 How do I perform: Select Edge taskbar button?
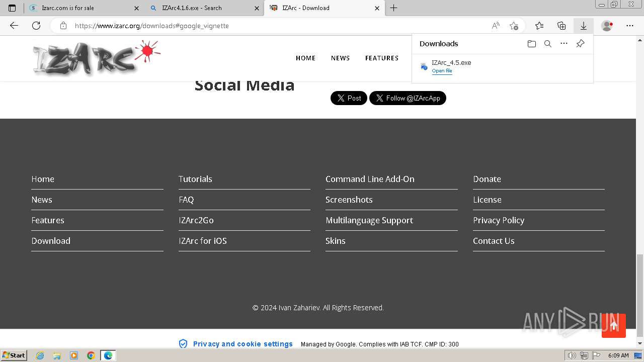click(x=108, y=355)
